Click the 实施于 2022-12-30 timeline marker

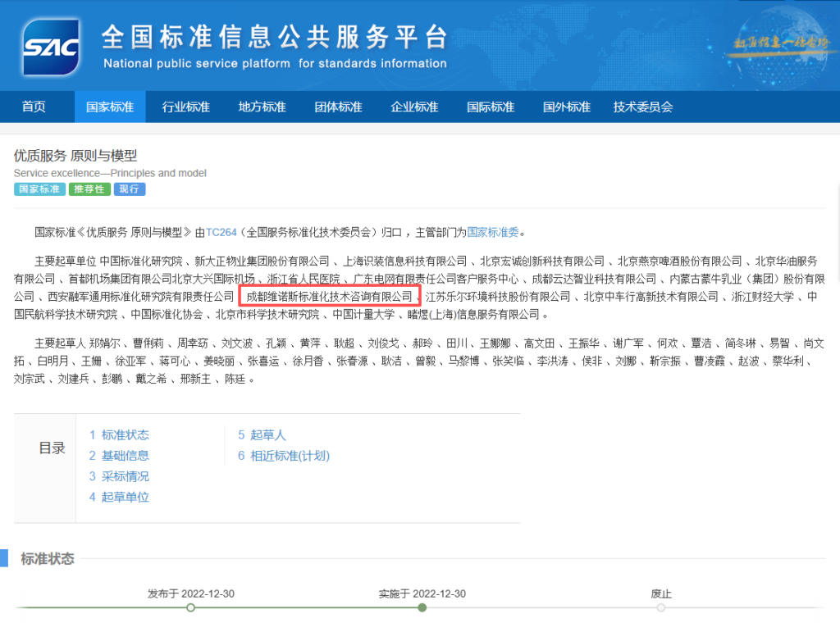tap(422, 607)
